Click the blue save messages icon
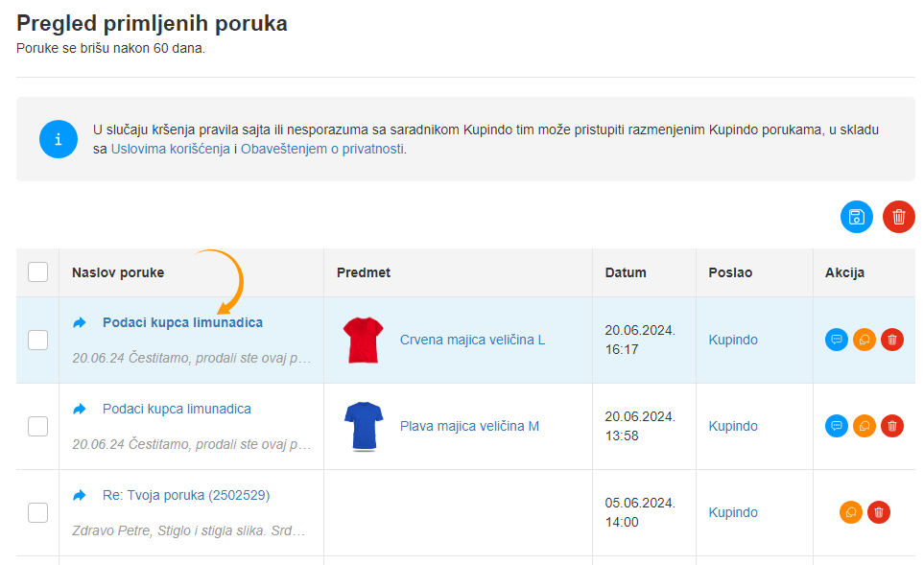 (856, 217)
